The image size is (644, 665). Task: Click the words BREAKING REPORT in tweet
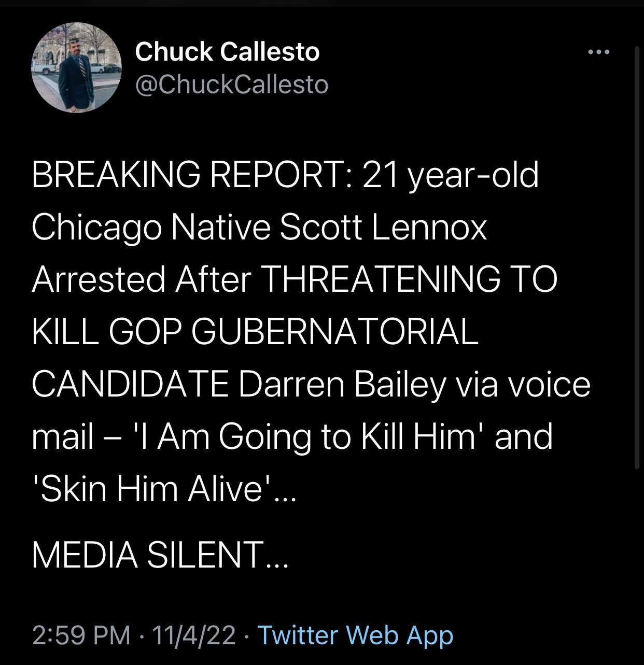(192, 175)
